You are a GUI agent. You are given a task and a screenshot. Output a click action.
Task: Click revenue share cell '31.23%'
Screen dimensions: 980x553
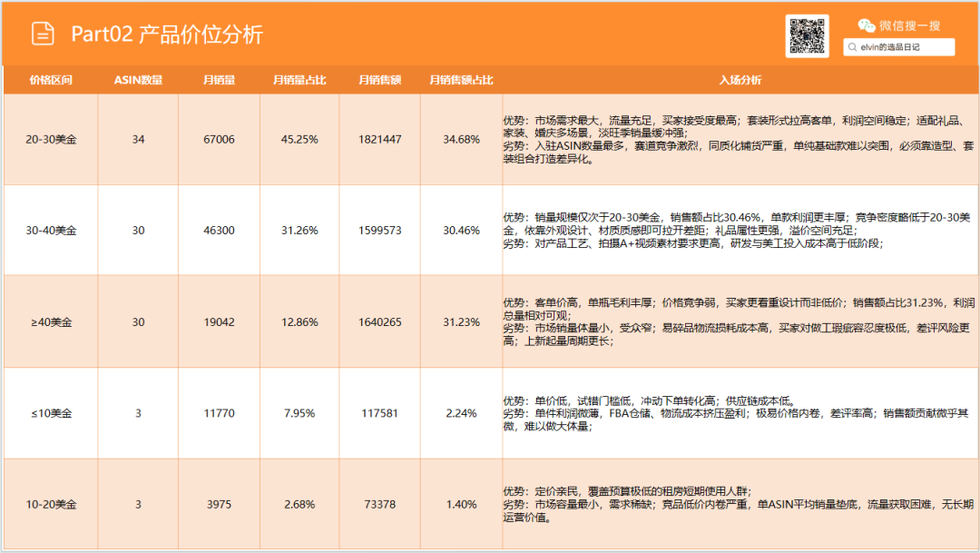(461, 322)
